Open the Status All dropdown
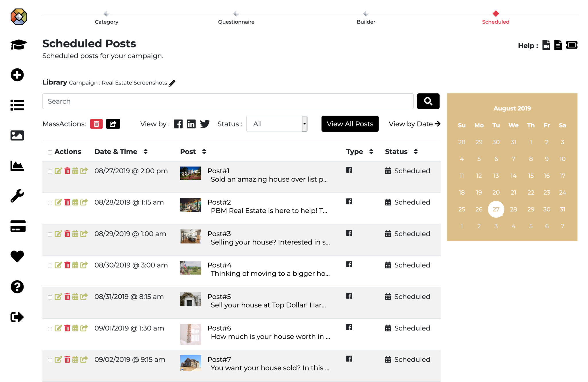This screenshot has width=588, height=382. pyautogui.click(x=277, y=124)
